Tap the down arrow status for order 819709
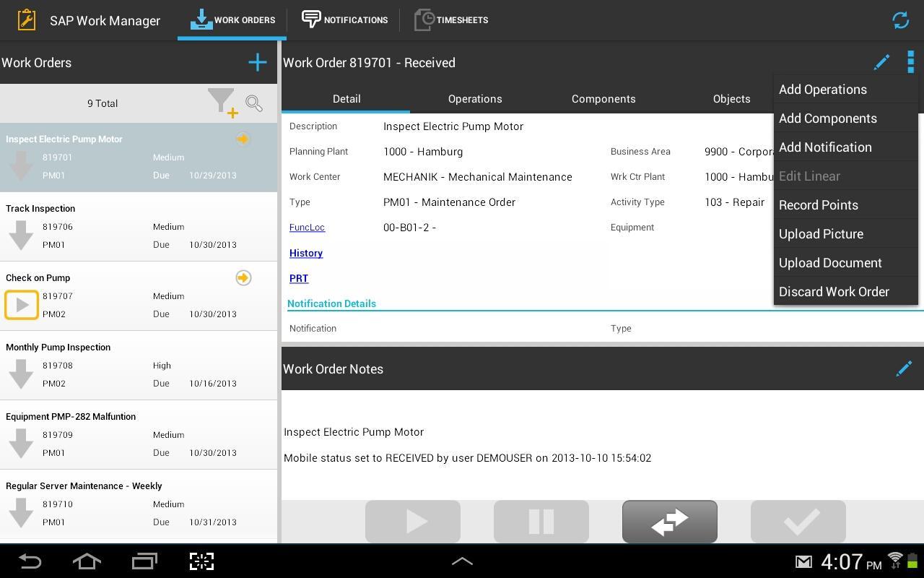This screenshot has width=924, height=578. coord(21,443)
